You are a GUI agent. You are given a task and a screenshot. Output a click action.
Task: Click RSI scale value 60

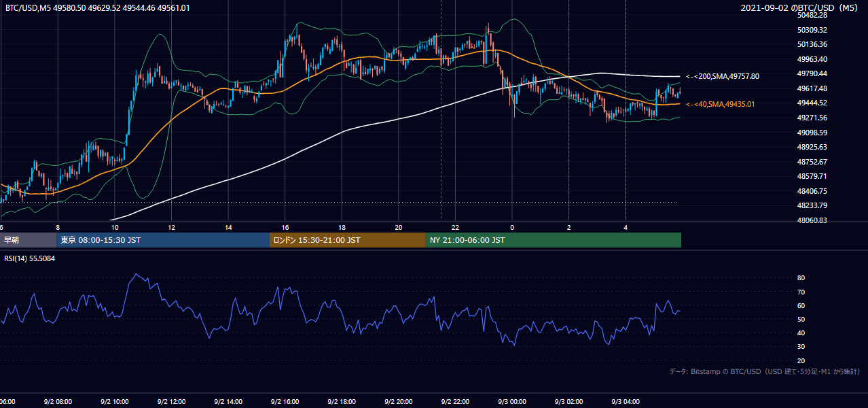pos(801,305)
